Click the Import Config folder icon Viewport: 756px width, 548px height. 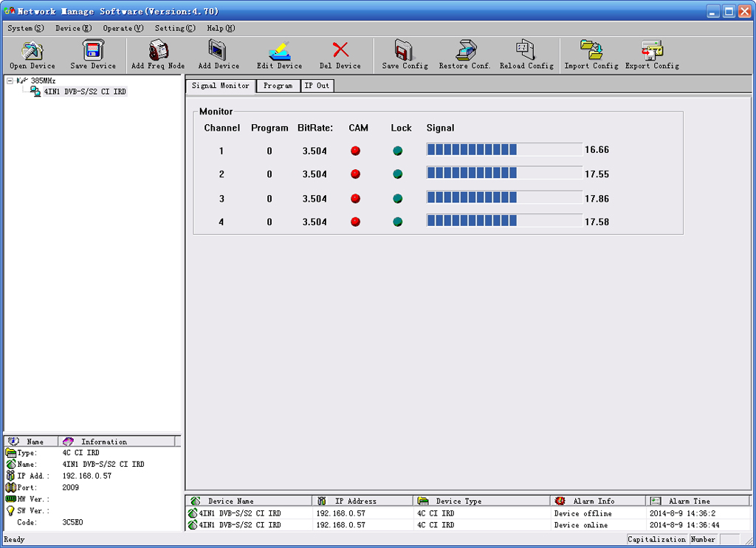(591, 50)
